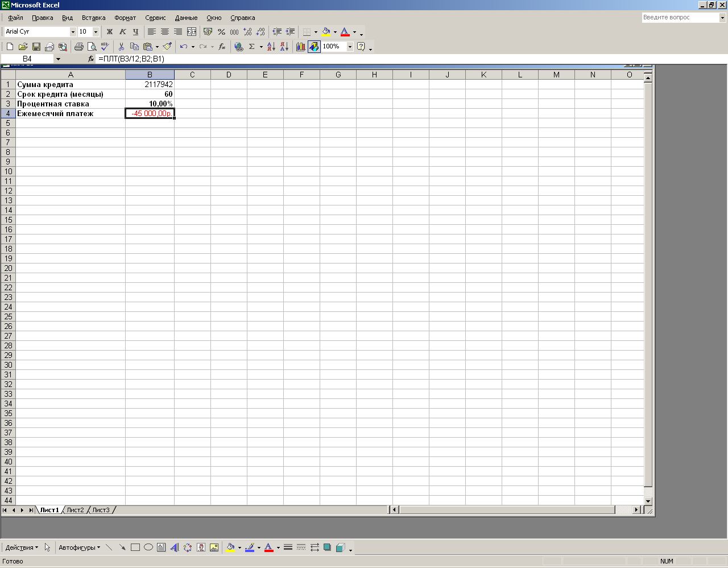Viewport: 728px width, 568px height.
Task: Select the Rectangle drawing tool
Action: click(135, 548)
